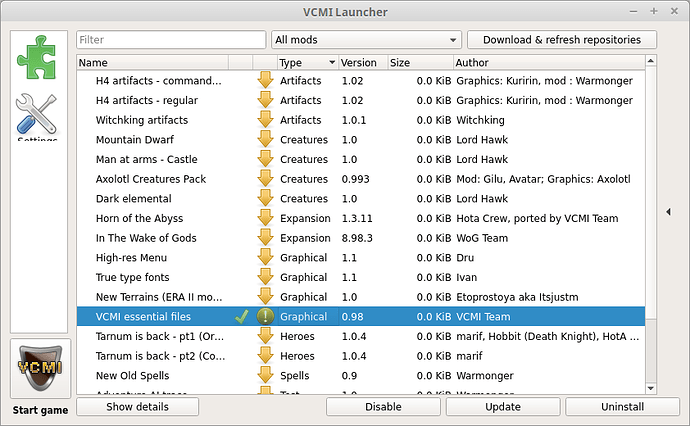Click download arrow for H4 artifacts - regular
The width and height of the screenshot is (690, 426).
coord(265,100)
